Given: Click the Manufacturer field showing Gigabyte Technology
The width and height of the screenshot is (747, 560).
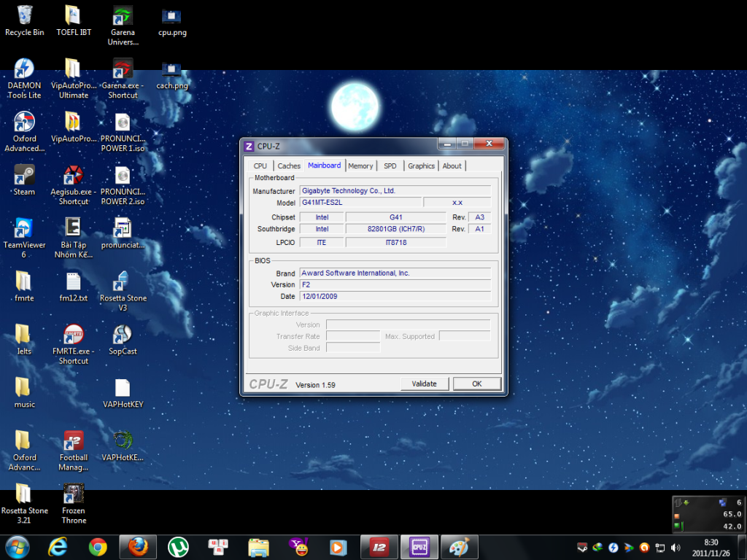Looking at the screenshot, I should click(395, 190).
